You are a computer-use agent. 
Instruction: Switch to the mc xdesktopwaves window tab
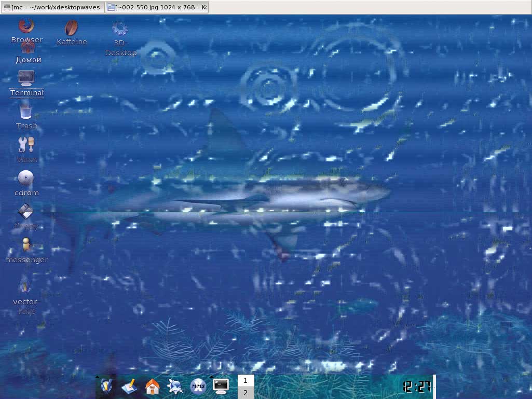click(52, 7)
